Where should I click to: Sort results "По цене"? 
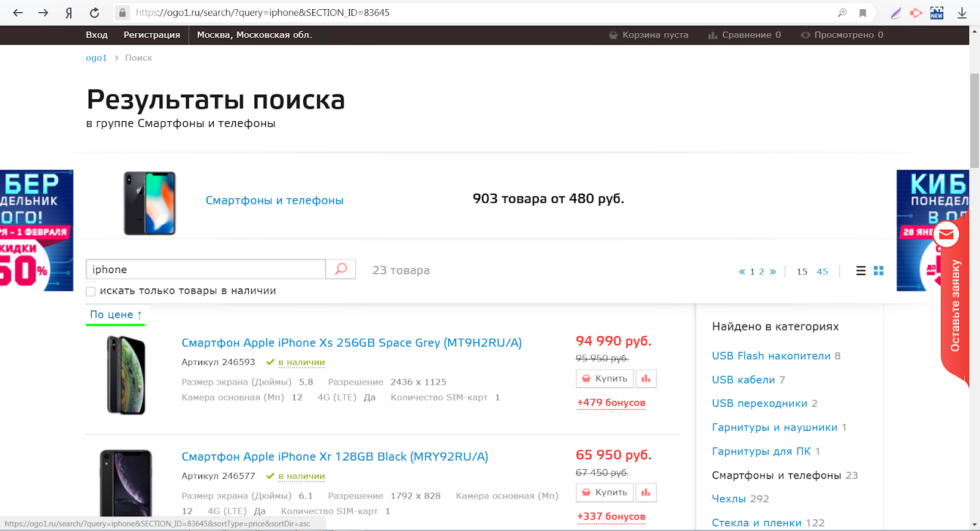(x=116, y=314)
